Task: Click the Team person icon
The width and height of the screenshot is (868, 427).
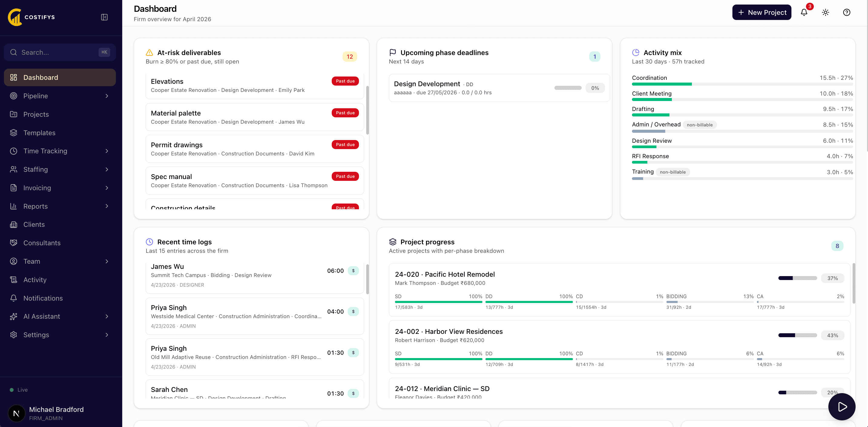Action: (14, 261)
